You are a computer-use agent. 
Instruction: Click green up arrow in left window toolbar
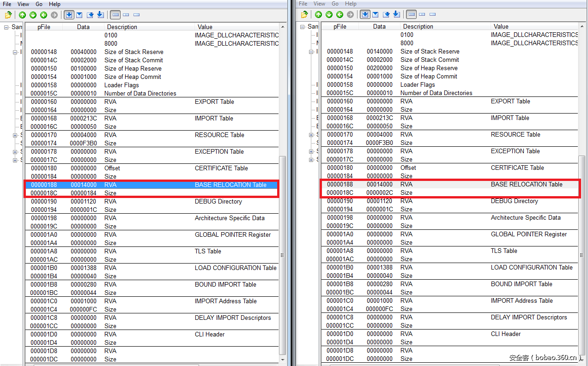point(22,15)
